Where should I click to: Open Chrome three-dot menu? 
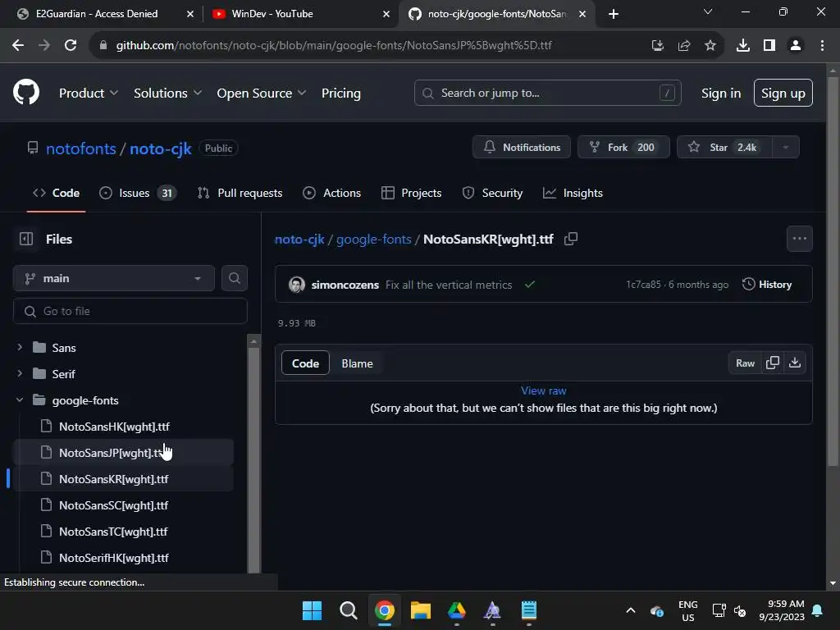822,46
